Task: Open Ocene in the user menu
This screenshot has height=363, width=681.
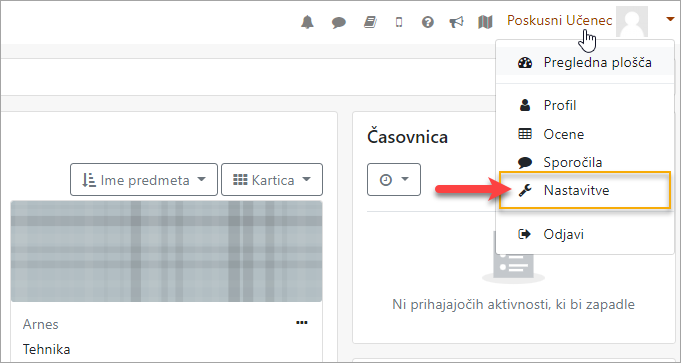Action: [585, 134]
